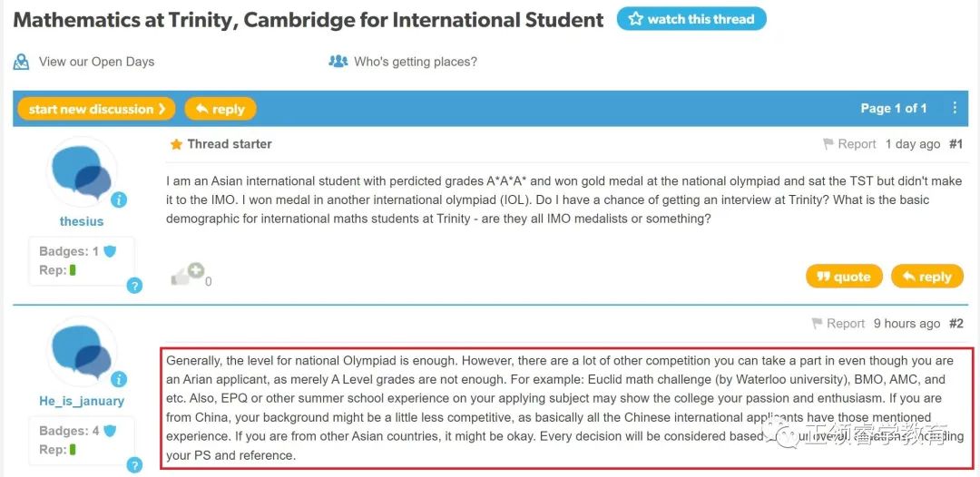Report post #1 with flag icon
This screenshot has width=980, height=477.
(x=850, y=144)
